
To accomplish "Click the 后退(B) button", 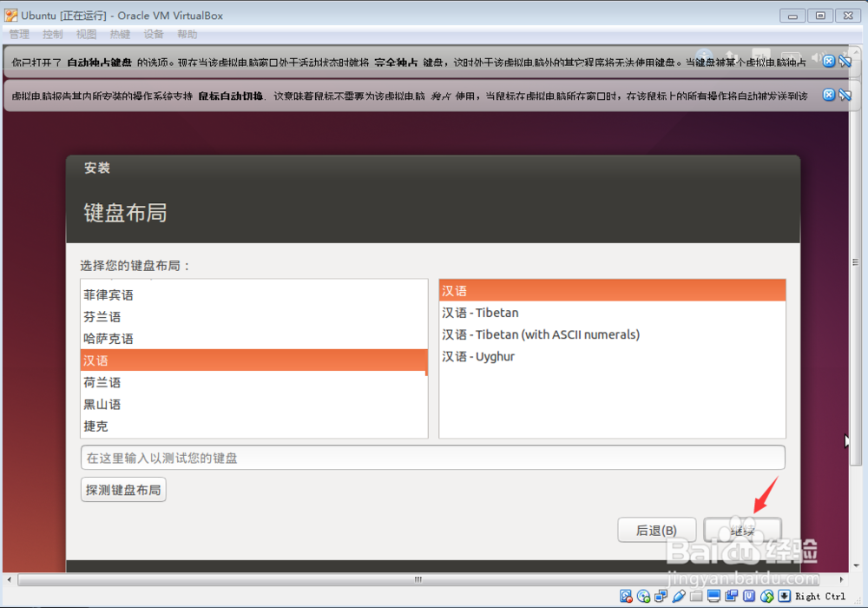I will pos(657,530).
